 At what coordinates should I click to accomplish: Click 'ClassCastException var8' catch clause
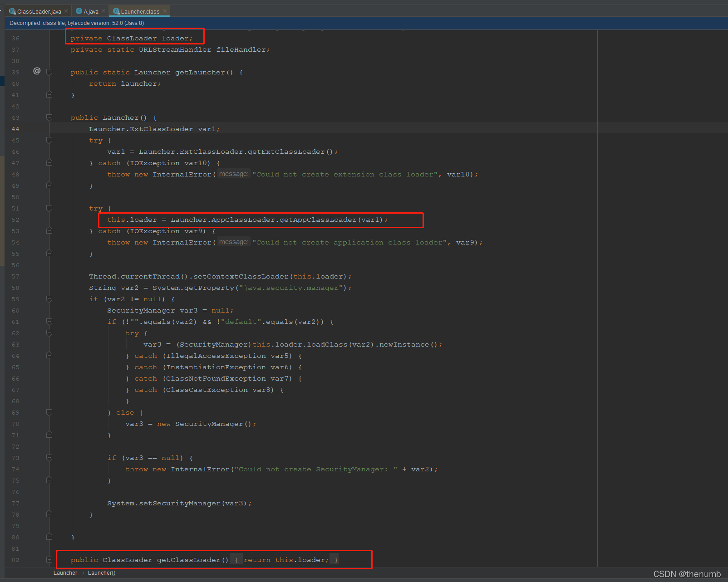[220, 390]
